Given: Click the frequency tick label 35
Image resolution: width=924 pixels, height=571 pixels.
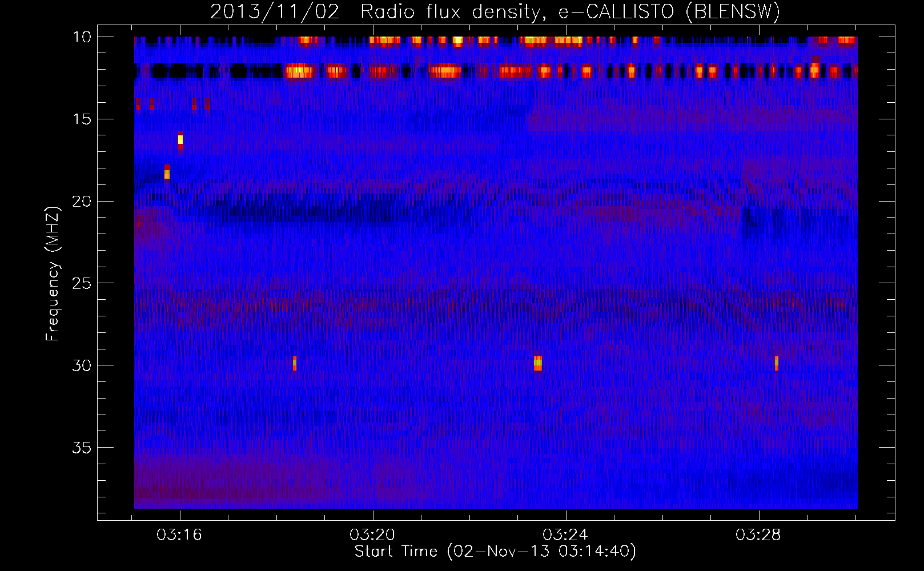Looking at the screenshot, I should 82,447.
